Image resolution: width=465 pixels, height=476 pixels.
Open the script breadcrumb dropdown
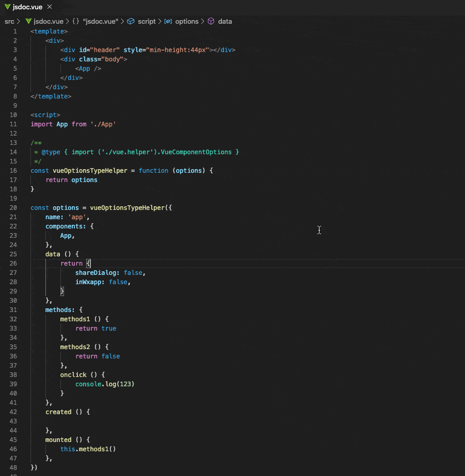tap(147, 21)
